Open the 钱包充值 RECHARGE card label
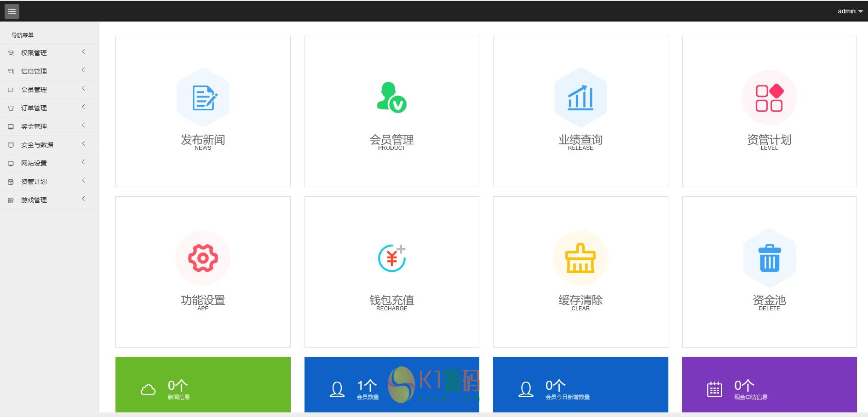The height and width of the screenshot is (417, 868). [x=391, y=303]
